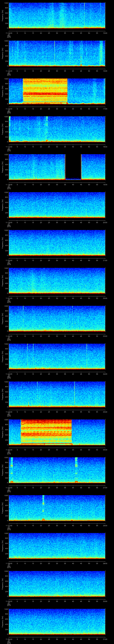Click the 11:26:00 time label

click(9, 487)
